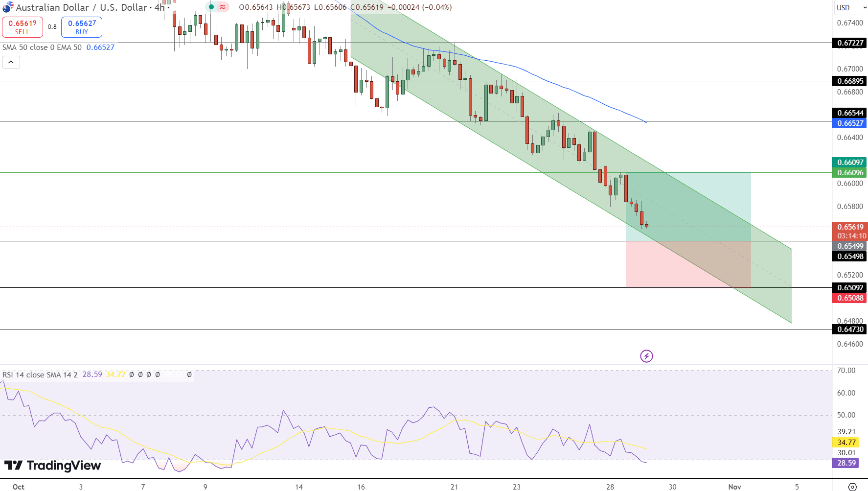The width and height of the screenshot is (868, 491).
Task: Click the BUY 0.65627 button
Action: (82, 27)
